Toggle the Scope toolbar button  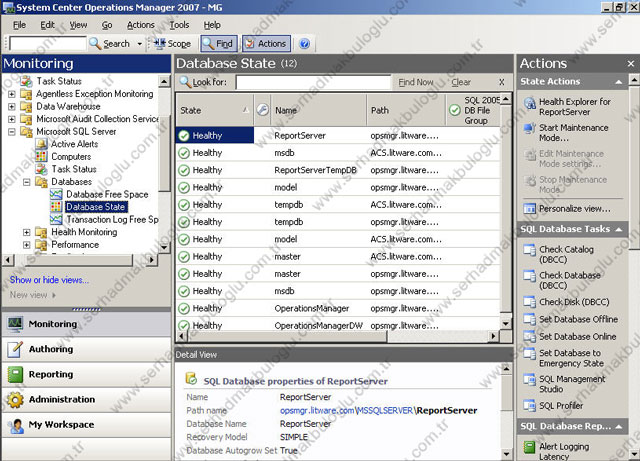point(172,44)
